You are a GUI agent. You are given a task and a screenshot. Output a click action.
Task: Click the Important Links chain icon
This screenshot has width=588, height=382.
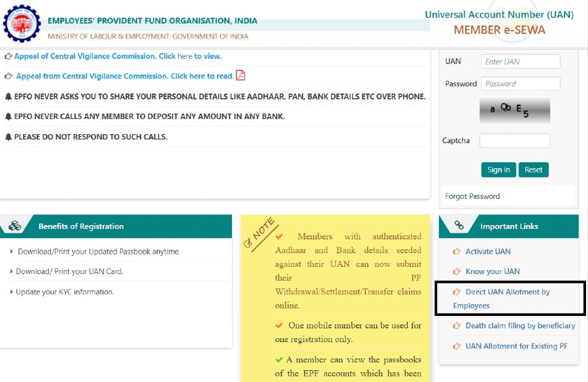point(459,225)
